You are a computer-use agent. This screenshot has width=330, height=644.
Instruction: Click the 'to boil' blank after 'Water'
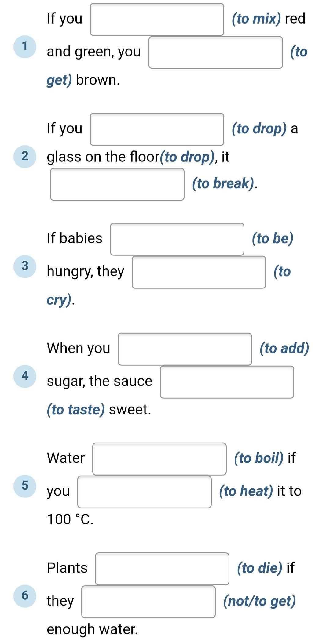click(159, 459)
